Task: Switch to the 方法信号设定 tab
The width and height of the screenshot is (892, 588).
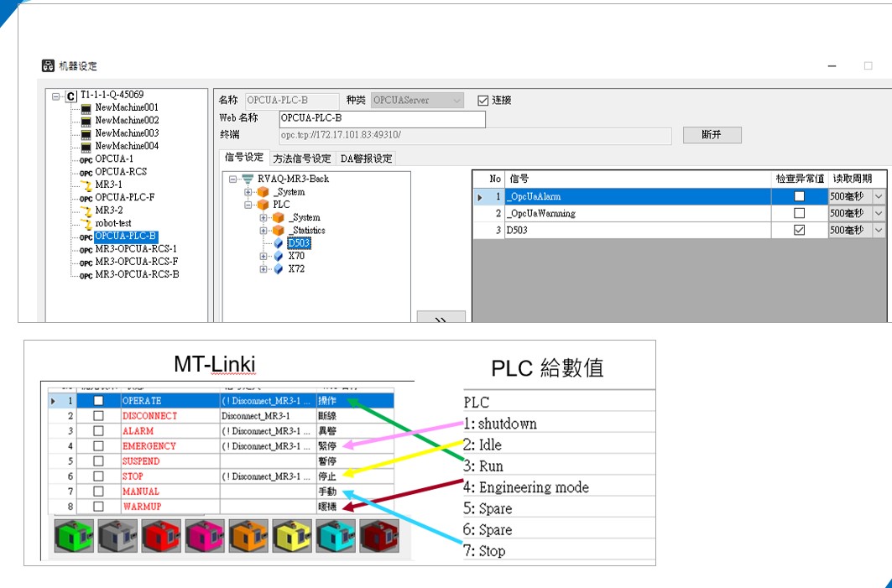Action: click(x=302, y=159)
